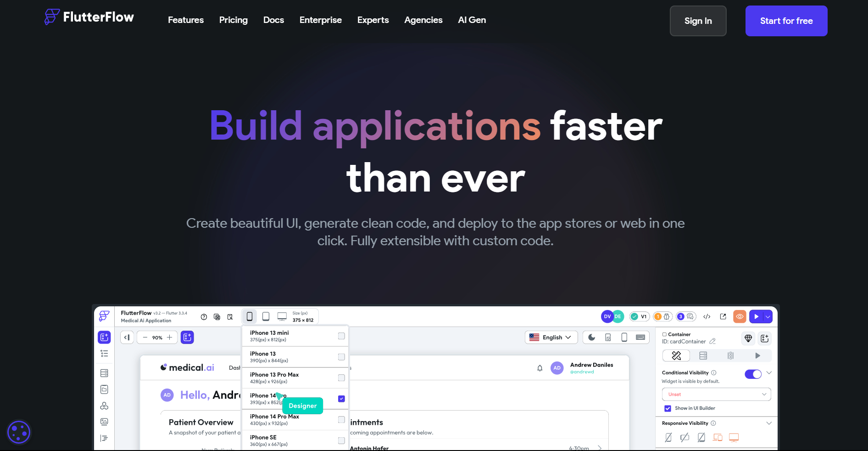868x451 pixels.
Task: Open the project search icon
Action: coord(230,317)
